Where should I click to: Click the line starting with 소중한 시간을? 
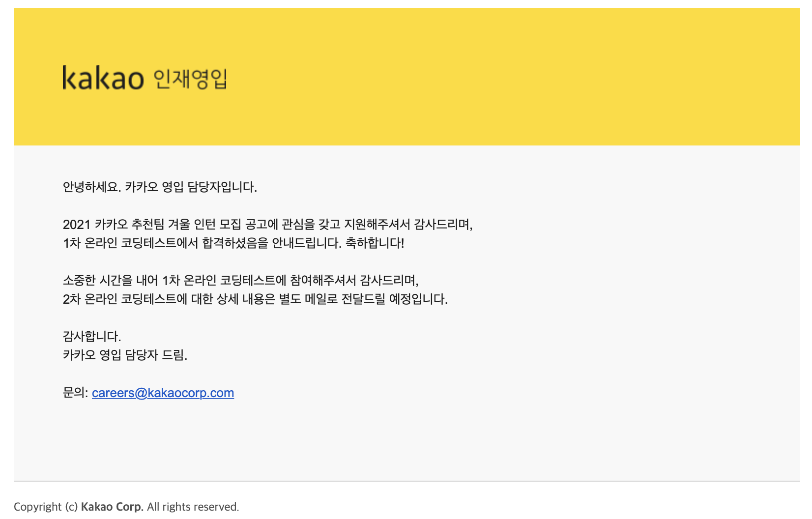(240, 280)
